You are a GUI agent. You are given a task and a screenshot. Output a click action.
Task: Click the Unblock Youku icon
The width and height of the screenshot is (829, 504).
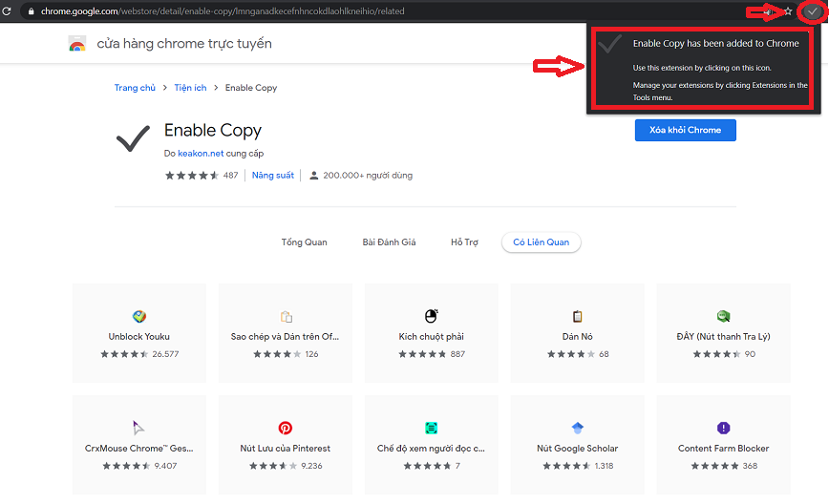(x=139, y=317)
